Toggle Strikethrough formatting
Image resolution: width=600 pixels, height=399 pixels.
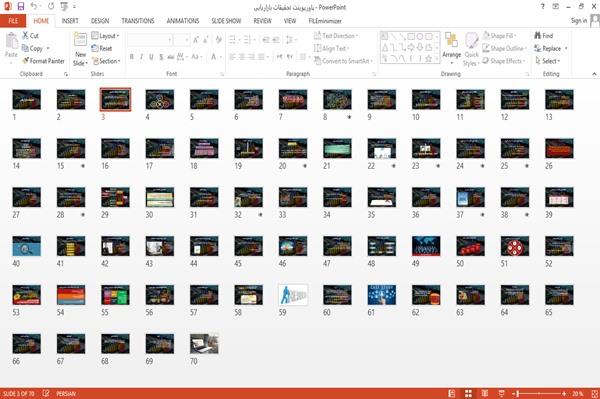[x=171, y=57]
